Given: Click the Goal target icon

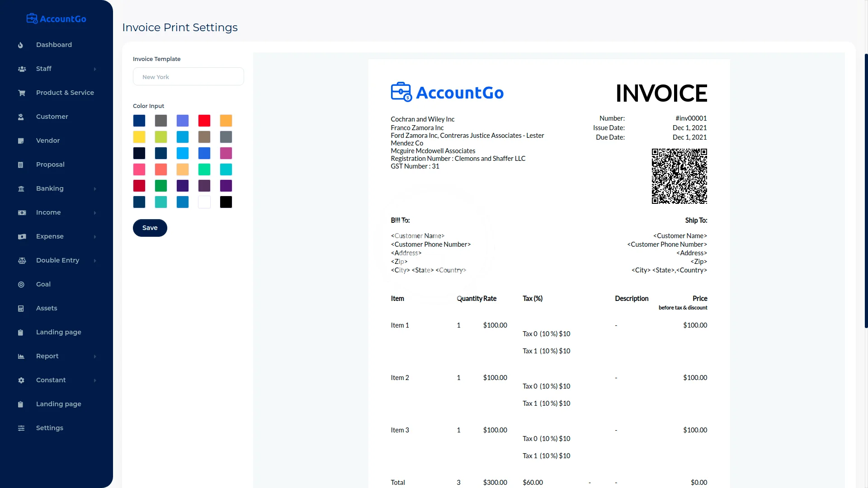Looking at the screenshot, I should coord(21,285).
